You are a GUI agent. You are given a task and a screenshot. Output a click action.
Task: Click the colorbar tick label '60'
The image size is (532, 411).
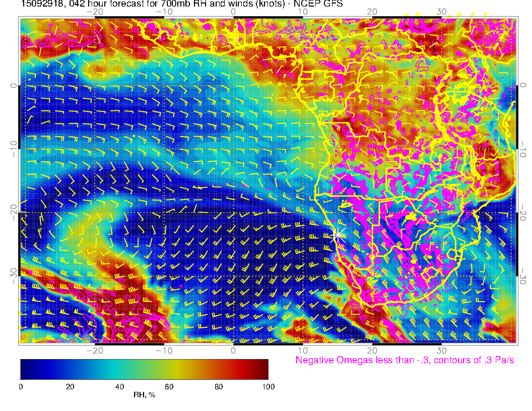[169, 387]
